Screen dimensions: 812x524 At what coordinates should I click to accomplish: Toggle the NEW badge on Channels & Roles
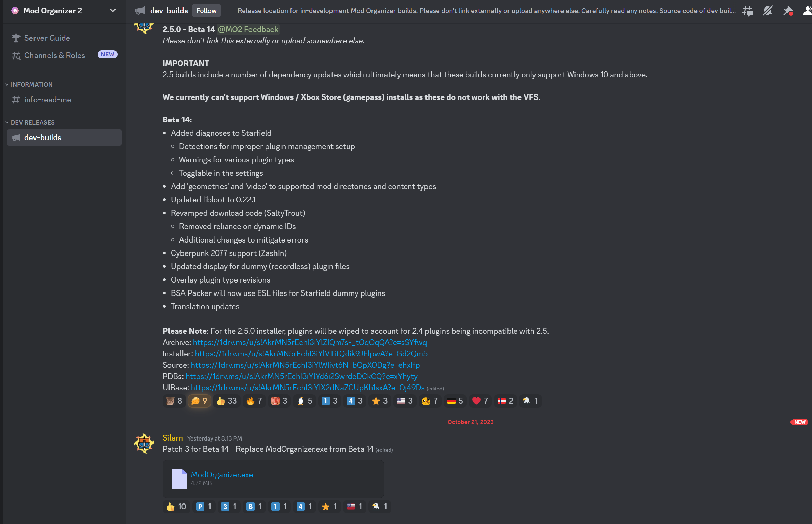coord(107,54)
